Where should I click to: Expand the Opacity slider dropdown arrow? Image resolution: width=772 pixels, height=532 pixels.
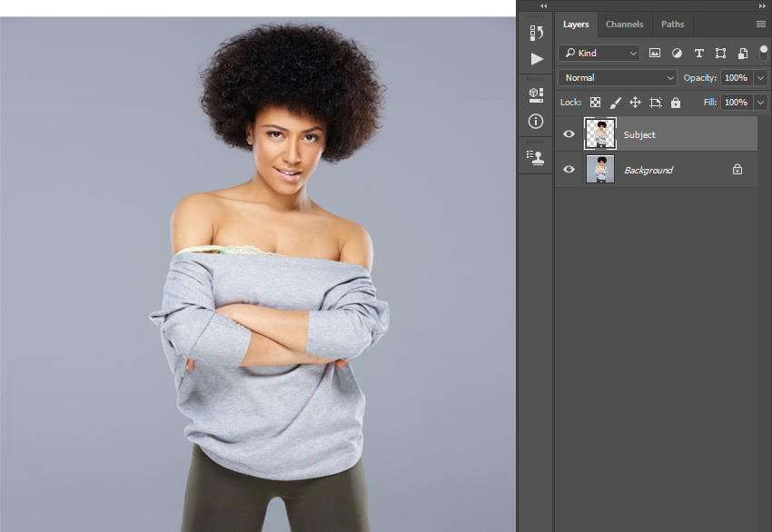pos(760,78)
